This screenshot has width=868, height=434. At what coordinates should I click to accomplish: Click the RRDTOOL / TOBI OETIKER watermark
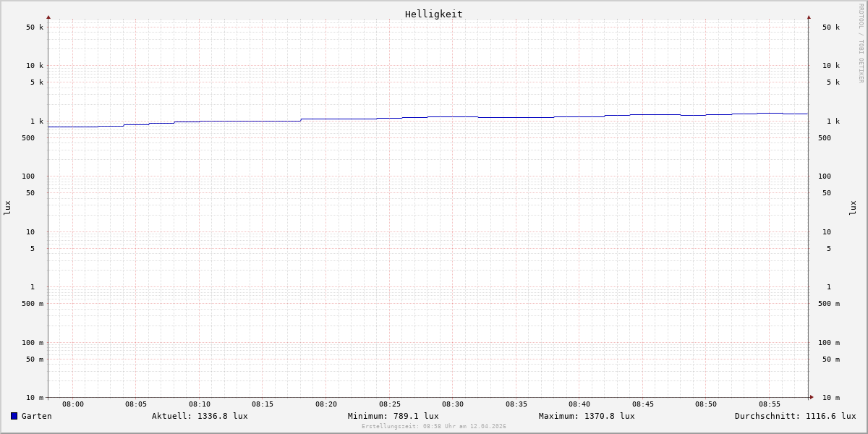point(861,43)
